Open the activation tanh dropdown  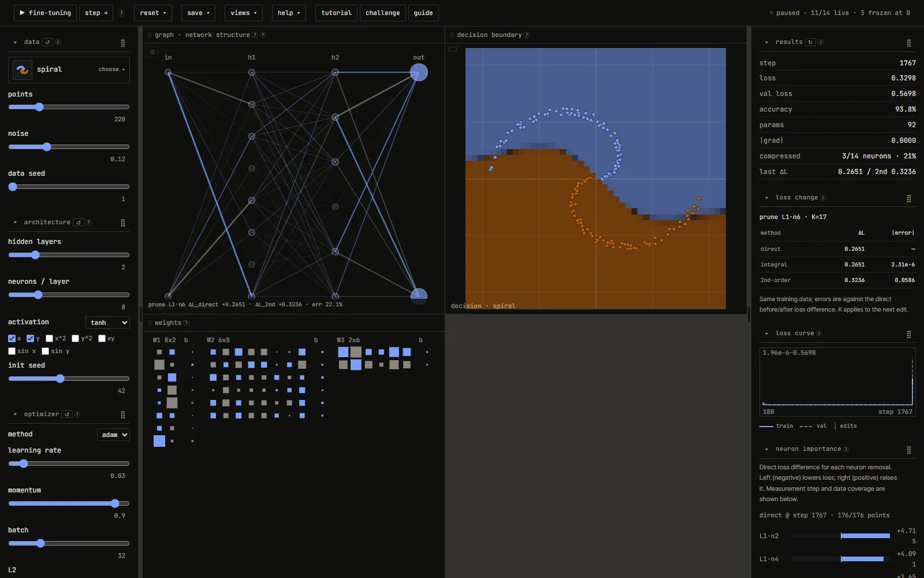coord(107,323)
